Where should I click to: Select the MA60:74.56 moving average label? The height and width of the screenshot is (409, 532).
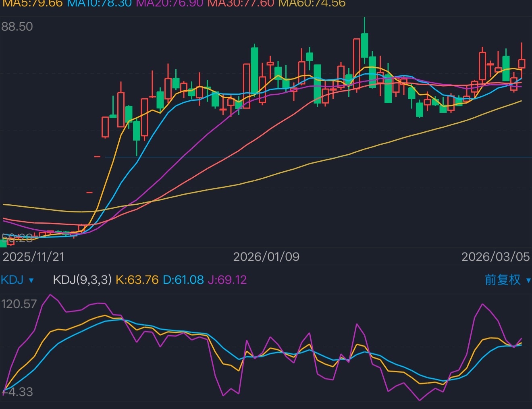pos(312,4)
